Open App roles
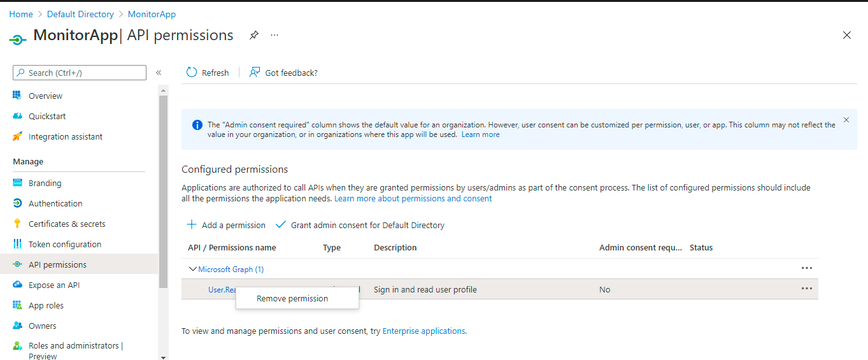 [x=46, y=305]
